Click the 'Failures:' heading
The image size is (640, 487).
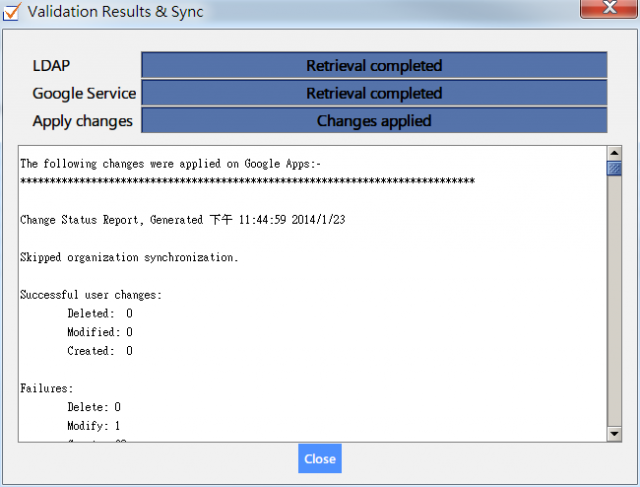pos(47,388)
